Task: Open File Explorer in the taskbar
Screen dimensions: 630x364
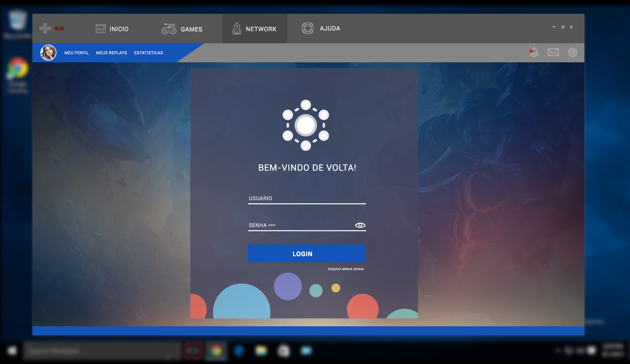Action: pos(261,351)
